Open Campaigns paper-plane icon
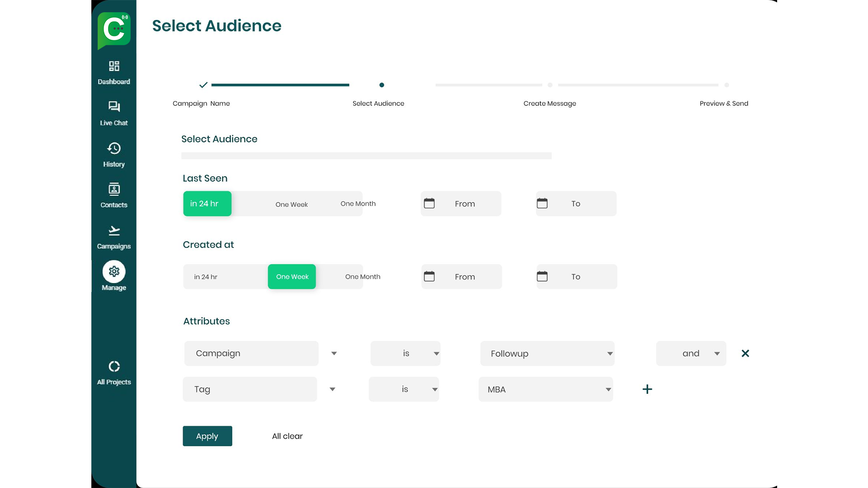Screen dimensions: 868x488 (x=114, y=231)
